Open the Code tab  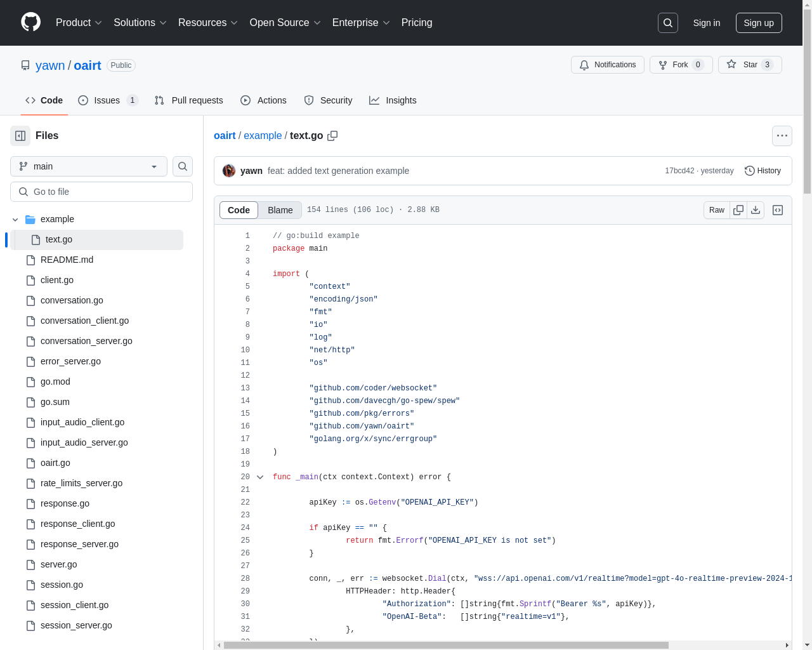[44, 100]
